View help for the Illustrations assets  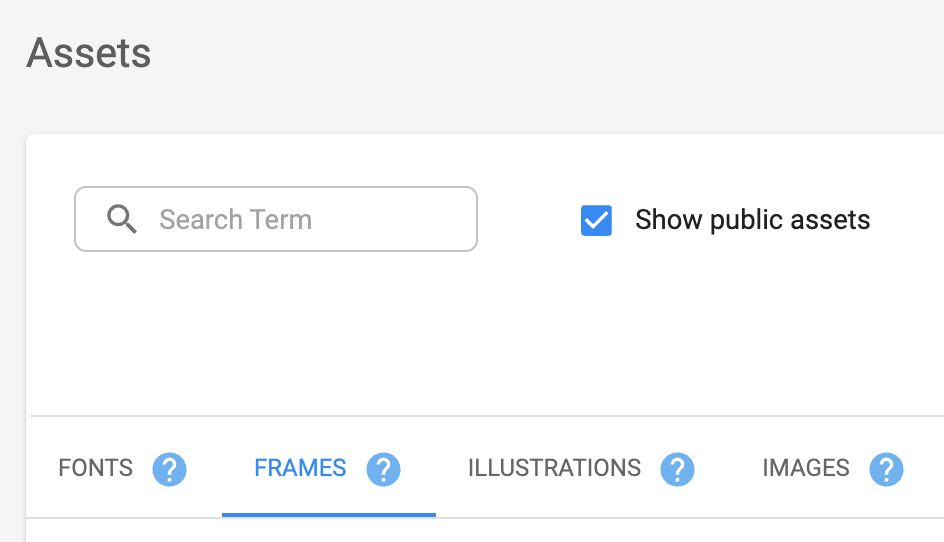pyautogui.click(x=677, y=469)
